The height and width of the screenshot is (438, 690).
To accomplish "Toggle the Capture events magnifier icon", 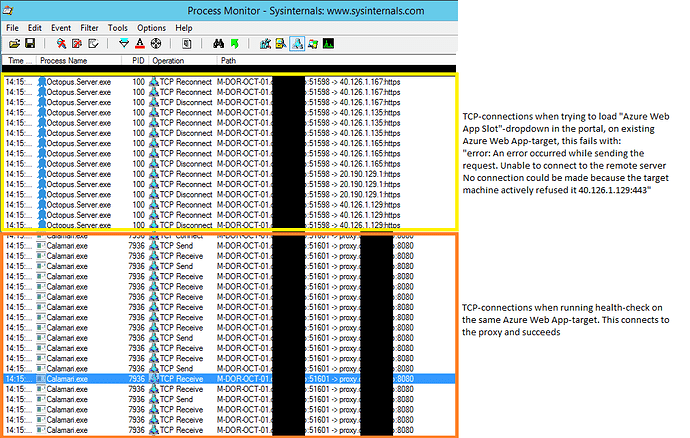I will tap(61, 44).
